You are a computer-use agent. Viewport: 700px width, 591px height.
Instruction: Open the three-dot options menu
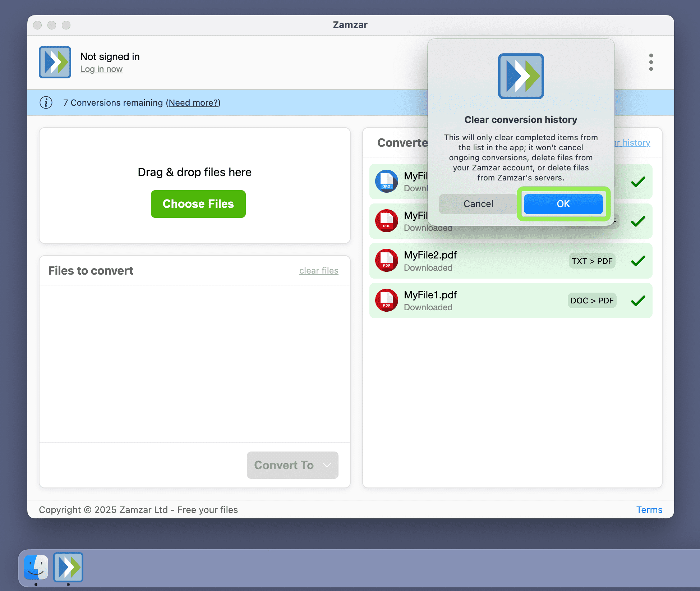[651, 62]
